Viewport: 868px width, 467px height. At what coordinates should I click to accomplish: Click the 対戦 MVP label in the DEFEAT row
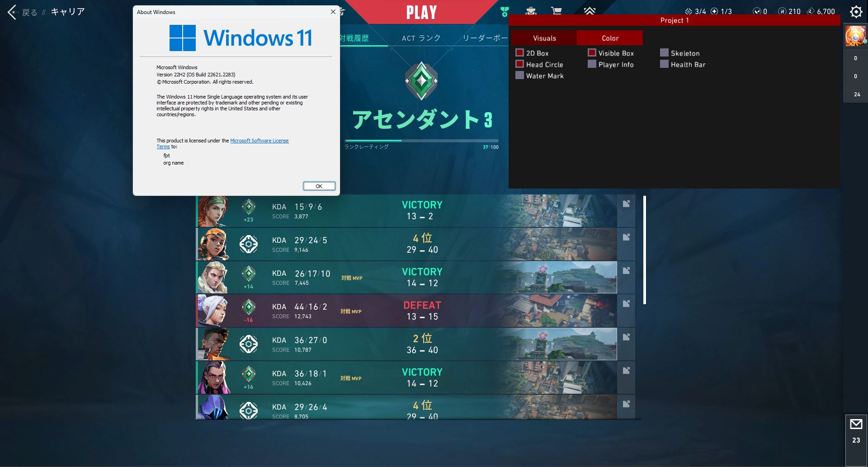tap(351, 311)
